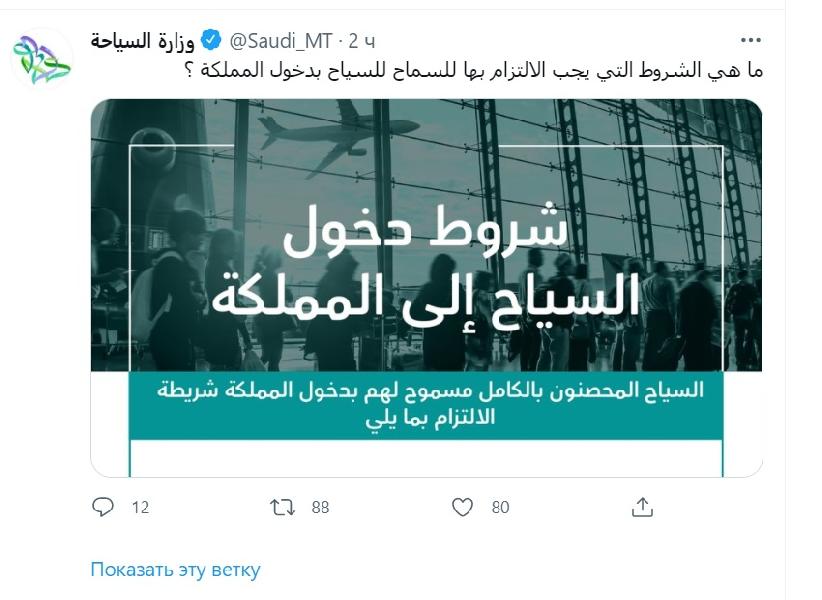Screen dimensions: 822x600
Task: Click the like count 80
Action: (500, 508)
